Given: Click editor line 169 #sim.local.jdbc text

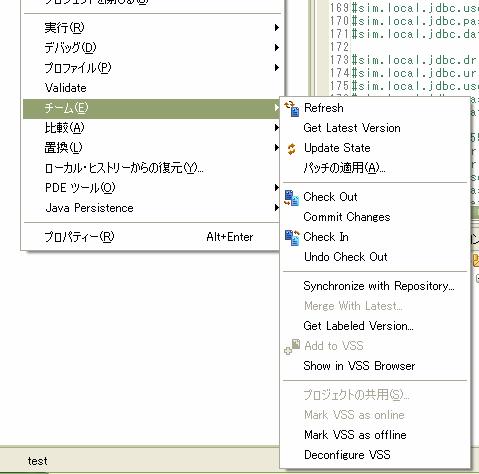Looking at the screenshot, I should 415,8.
